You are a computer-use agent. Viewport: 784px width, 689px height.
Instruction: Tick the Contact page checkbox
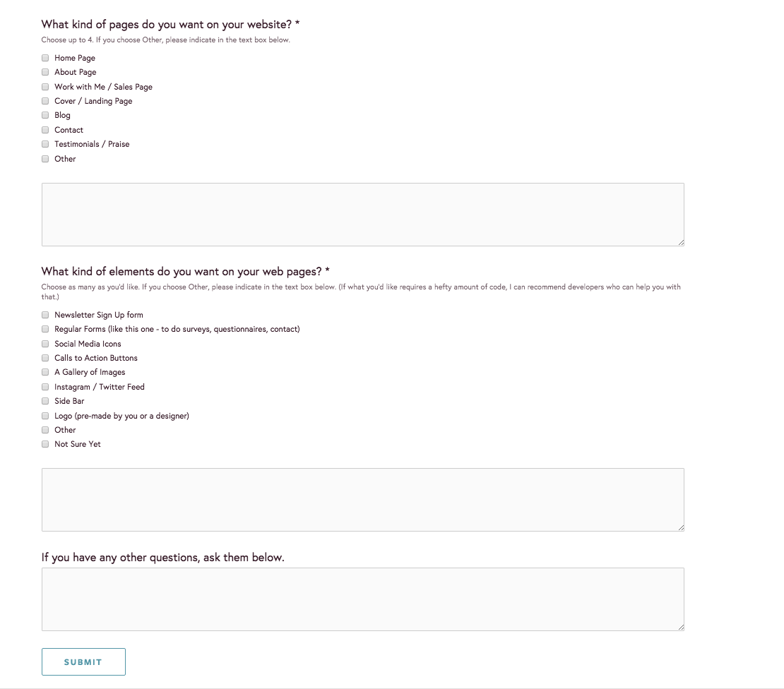coord(45,130)
